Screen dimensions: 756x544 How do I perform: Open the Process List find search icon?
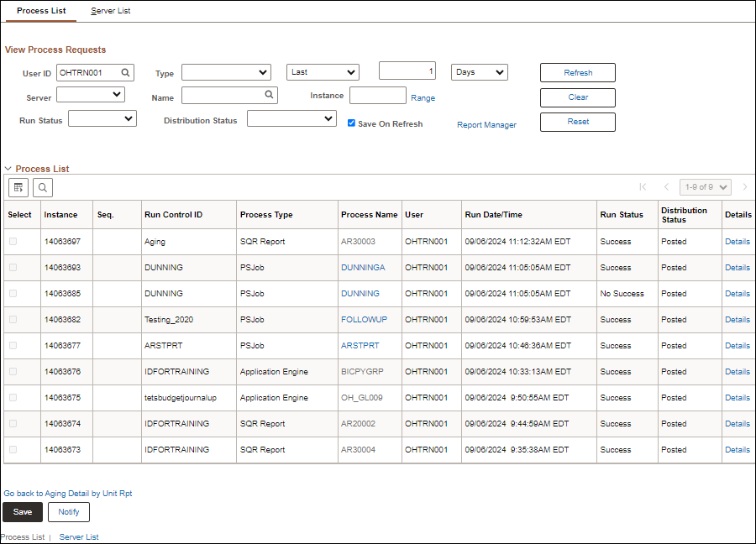click(43, 187)
